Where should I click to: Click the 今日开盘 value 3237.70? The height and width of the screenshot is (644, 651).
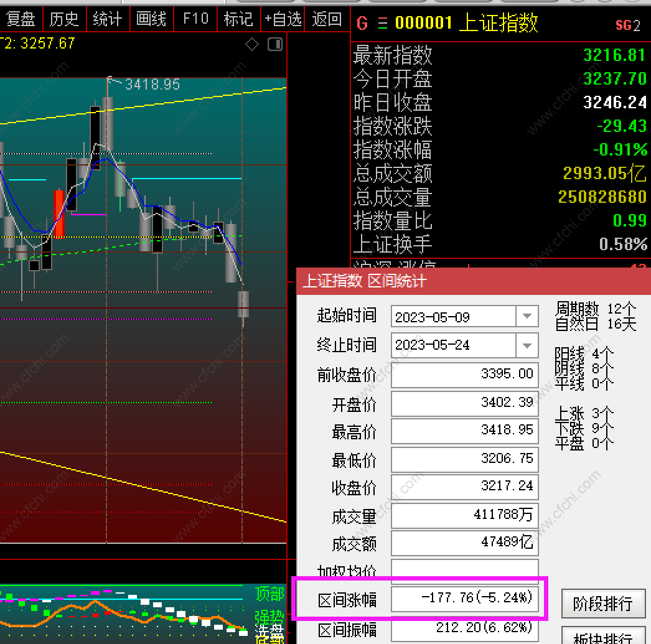click(x=614, y=79)
